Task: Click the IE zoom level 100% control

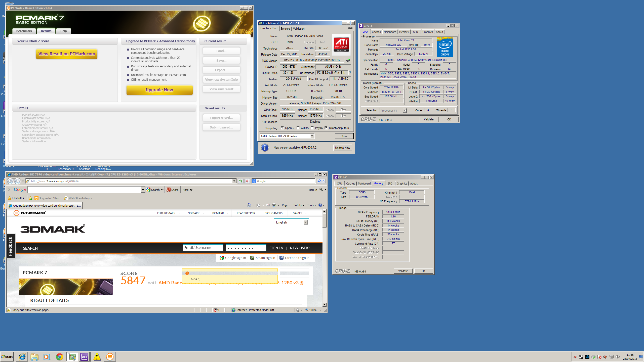Action: pos(313,310)
